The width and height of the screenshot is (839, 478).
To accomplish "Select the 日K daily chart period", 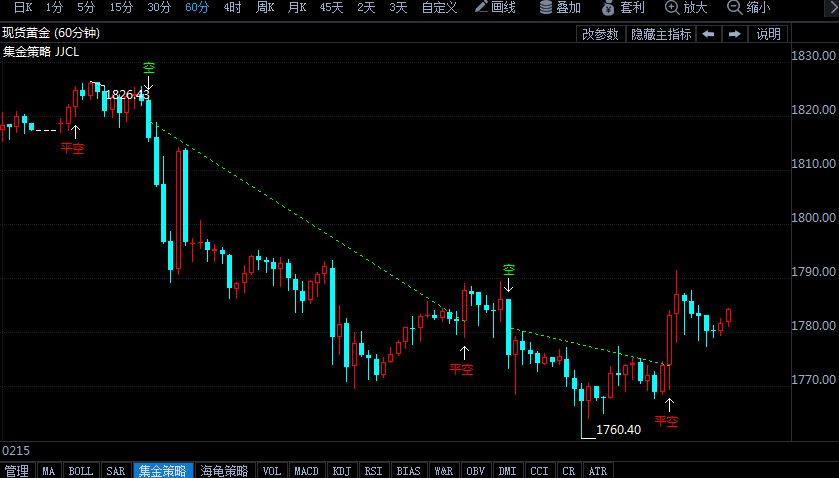I will pyautogui.click(x=23, y=7).
